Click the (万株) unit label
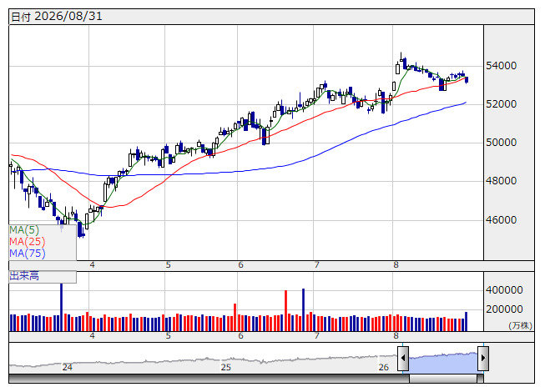Viewport: 545px width, 392px height. (520, 325)
